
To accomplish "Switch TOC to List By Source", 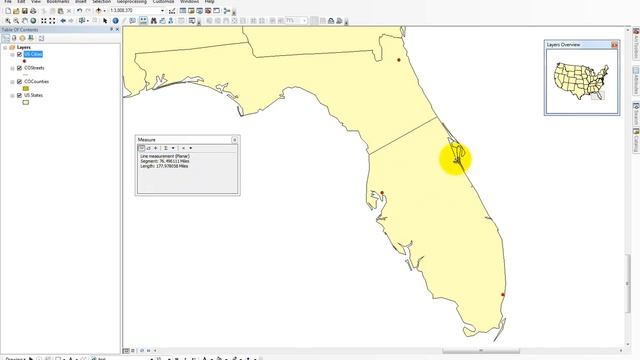I will (14, 38).
